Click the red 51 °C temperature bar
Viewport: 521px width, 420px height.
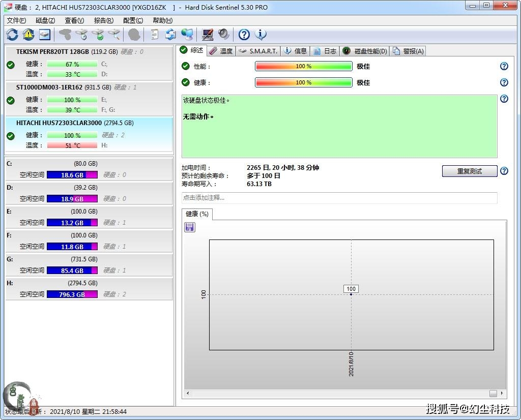pyautogui.click(x=72, y=145)
